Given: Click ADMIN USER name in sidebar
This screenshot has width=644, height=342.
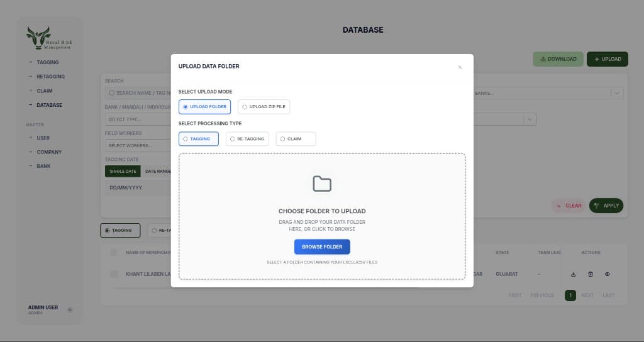Looking at the screenshot, I should (x=43, y=307).
